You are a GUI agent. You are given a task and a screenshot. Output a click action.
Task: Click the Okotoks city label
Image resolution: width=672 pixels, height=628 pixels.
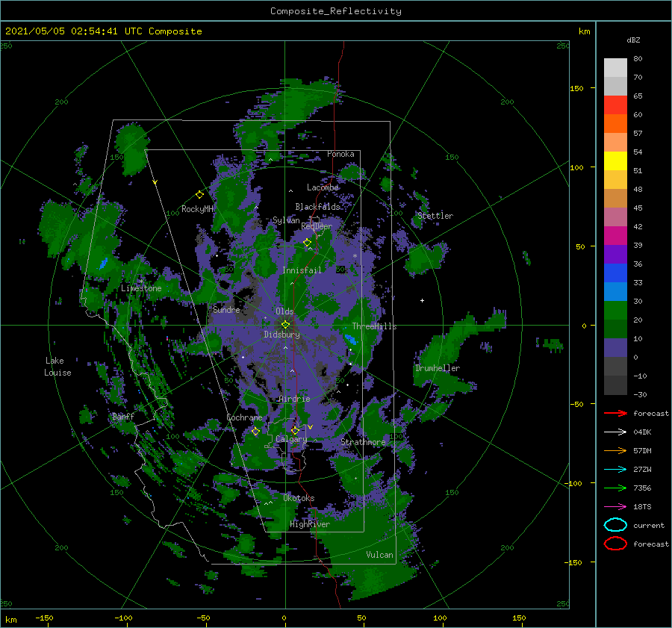point(299,498)
